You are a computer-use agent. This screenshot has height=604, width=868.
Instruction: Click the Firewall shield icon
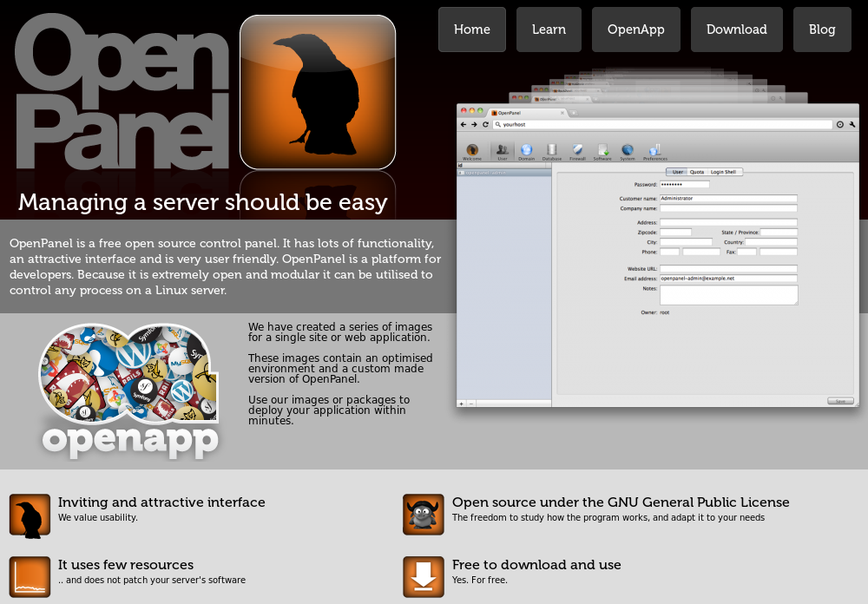pos(577,149)
